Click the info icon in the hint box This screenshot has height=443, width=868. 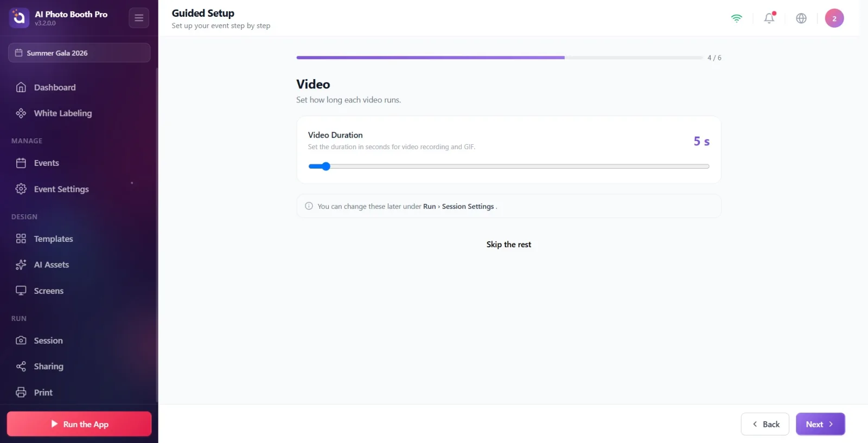(309, 206)
